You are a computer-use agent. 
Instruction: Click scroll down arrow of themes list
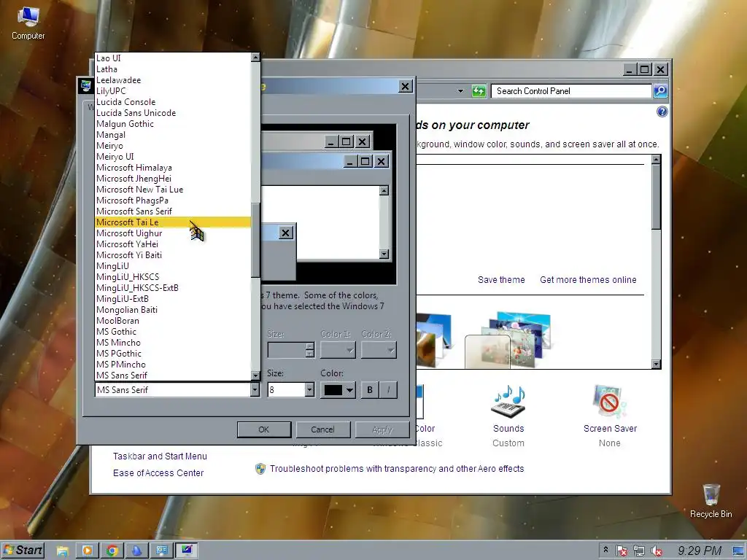coord(656,365)
